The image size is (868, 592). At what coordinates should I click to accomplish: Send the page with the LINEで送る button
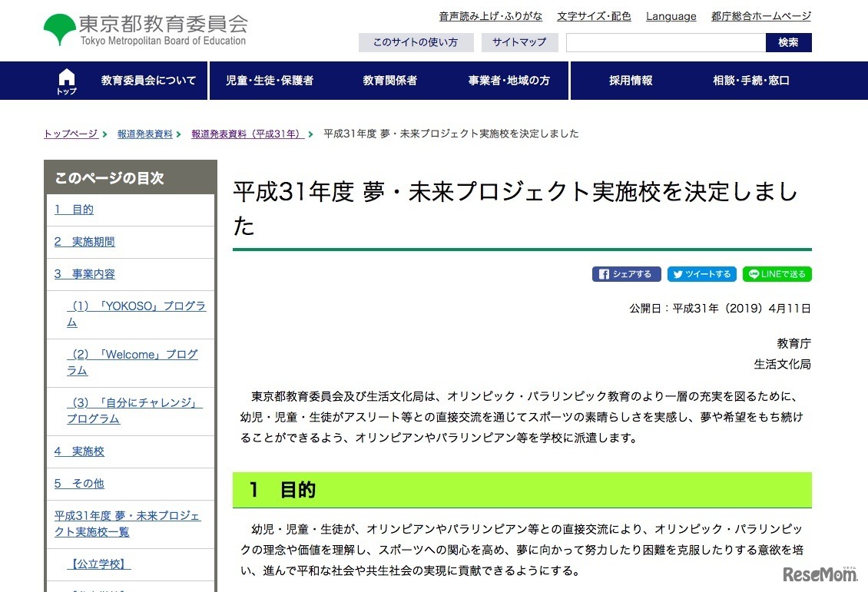click(x=777, y=273)
